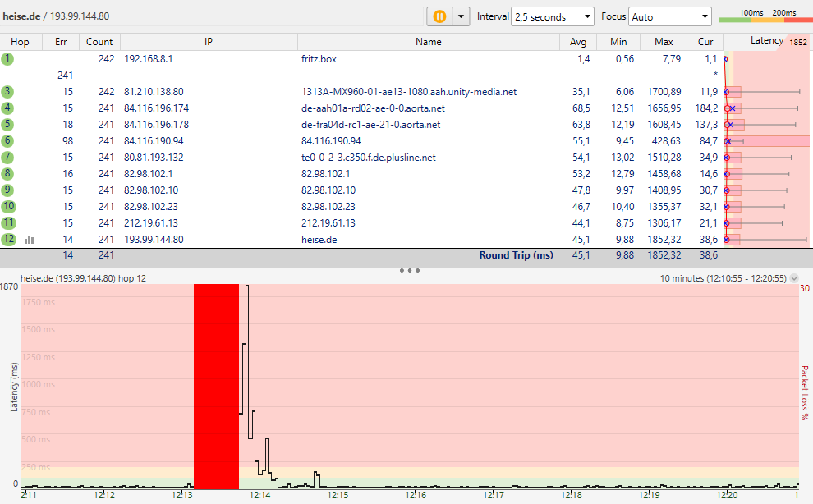Click IP 193.99.144.80 in hop 12 row
The width and height of the screenshot is (813, 504).
(x=154, y=240)
